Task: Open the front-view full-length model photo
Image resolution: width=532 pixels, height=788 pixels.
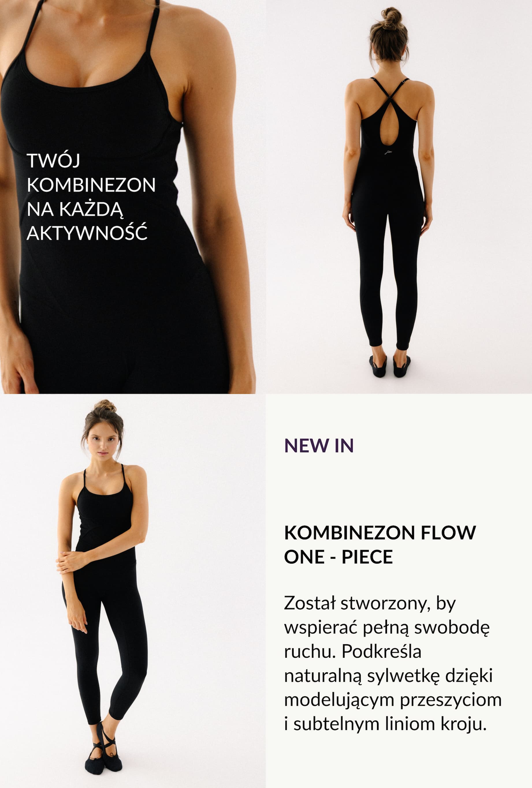Action: point(133,591)
